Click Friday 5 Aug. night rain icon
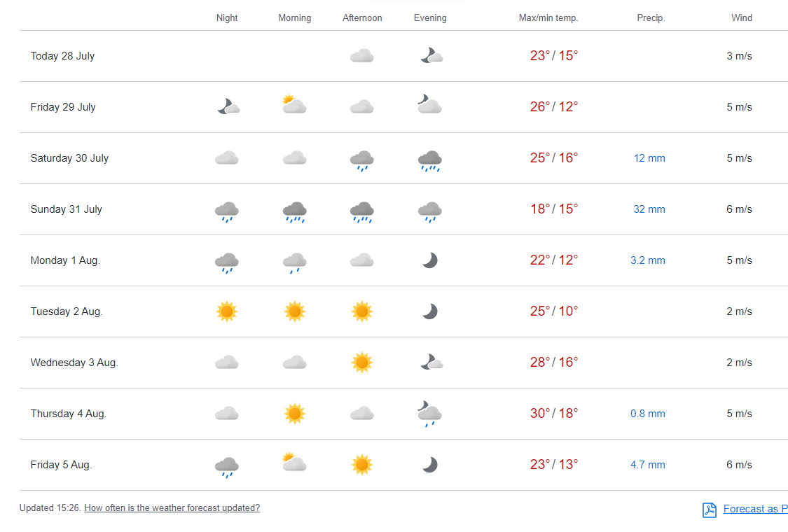Viewport: 788px width, 532px height. 226,467
